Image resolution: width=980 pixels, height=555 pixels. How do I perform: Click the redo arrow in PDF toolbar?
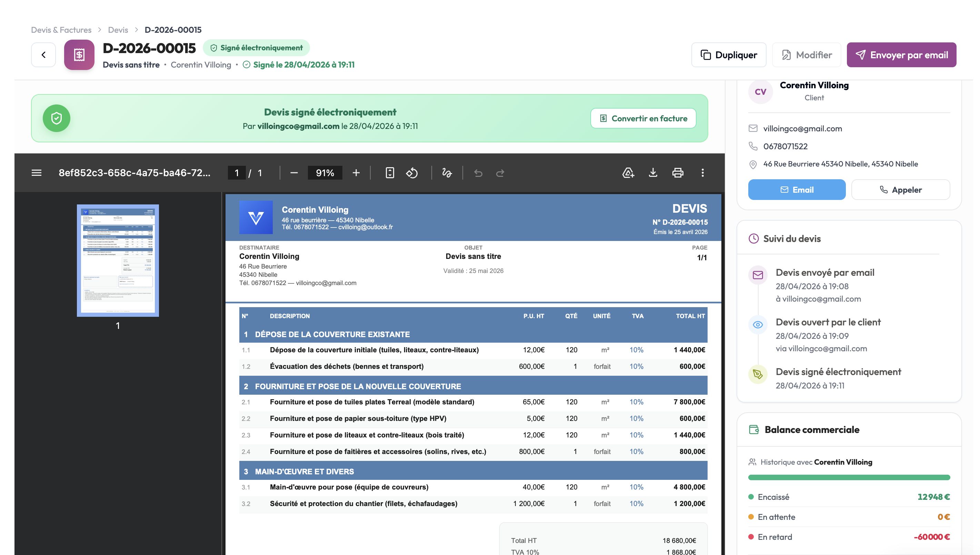pos(500,173)
